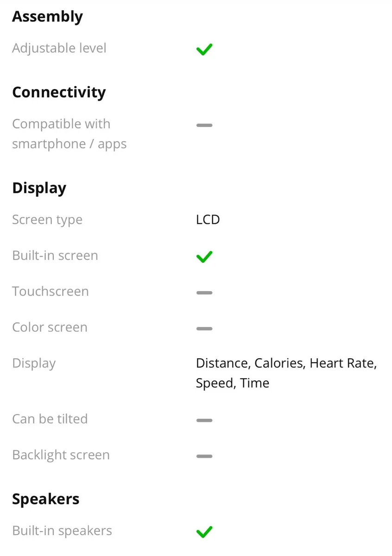Click the Adjustable level label
Viewport: 392px width, 556px height.
[59, 48]
